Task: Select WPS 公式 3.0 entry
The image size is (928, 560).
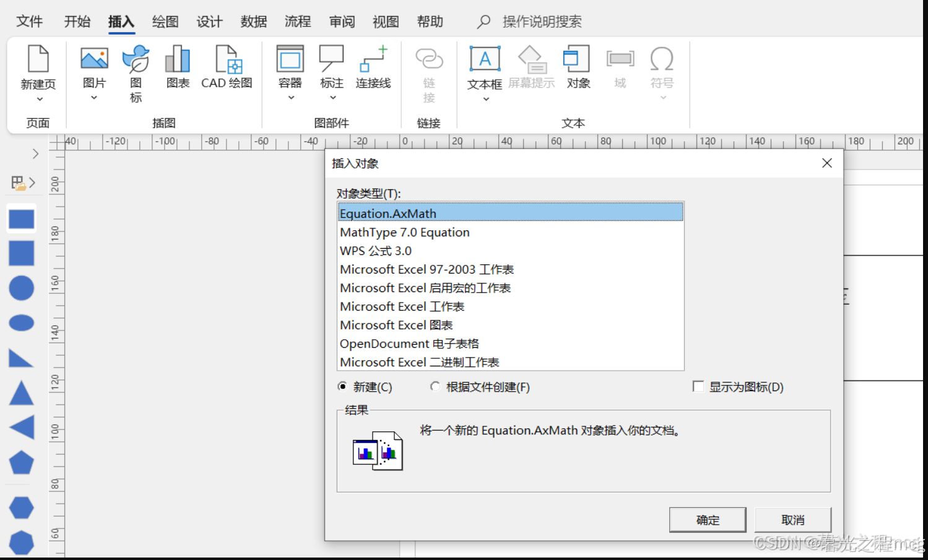Action: 511,251
